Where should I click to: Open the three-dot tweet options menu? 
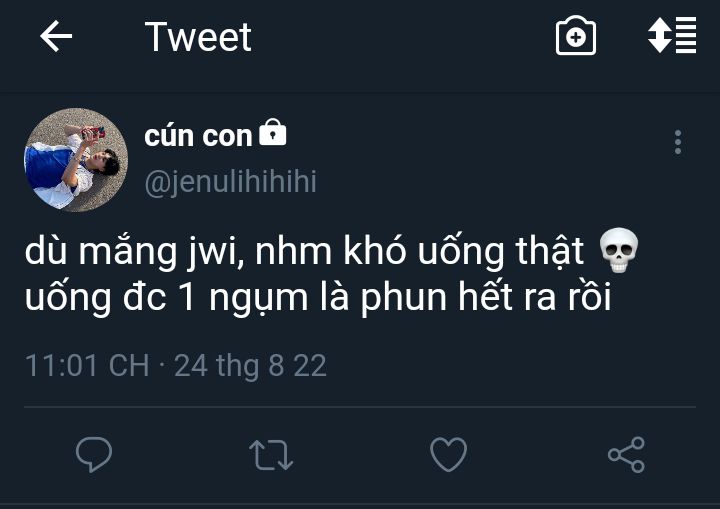coord(678,142)
